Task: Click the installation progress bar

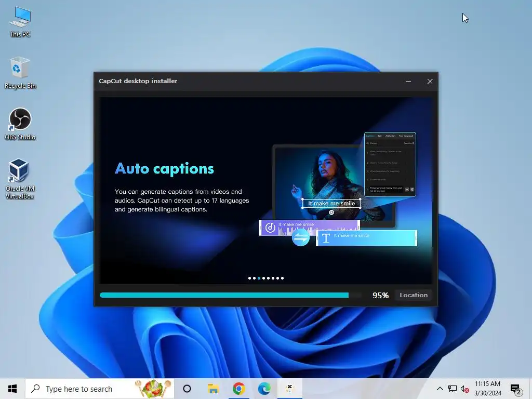Action: coord(230,295)
